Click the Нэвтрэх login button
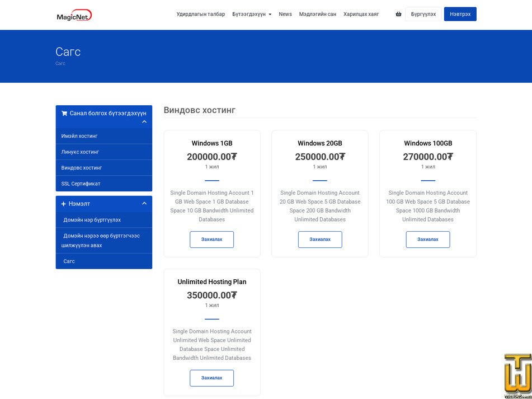Viewport: 532px width, 399px height. pos(460,14)
